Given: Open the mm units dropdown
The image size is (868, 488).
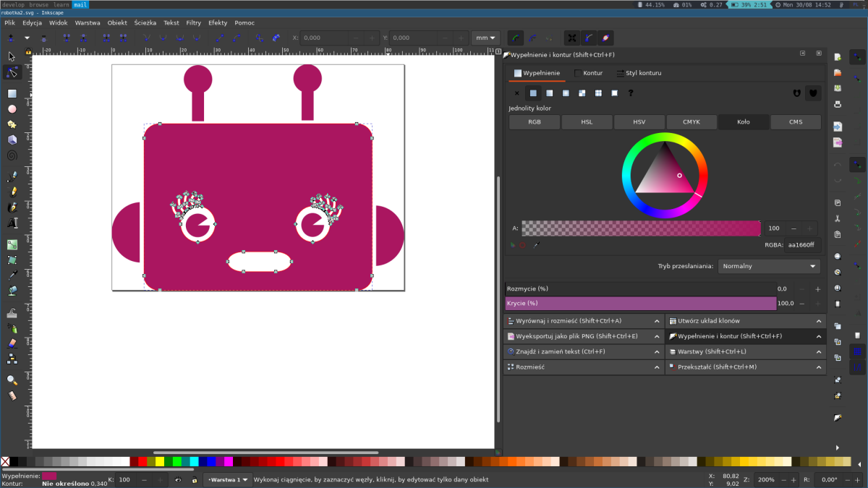Looking at the screenshot, I should tap(485, 38).
